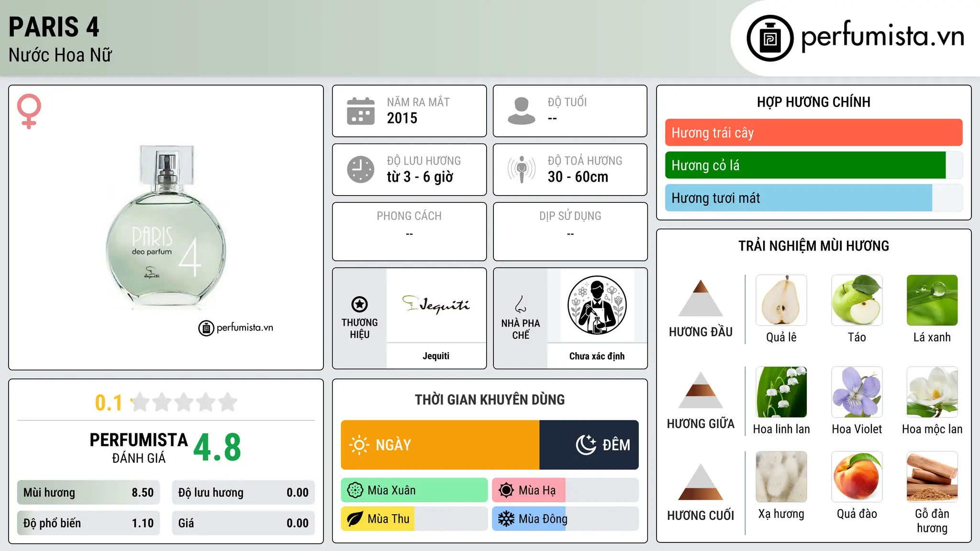Click the launch year value 2015
Image resolution: width=980 pixels, height=551 pixels.
(402, 118)
